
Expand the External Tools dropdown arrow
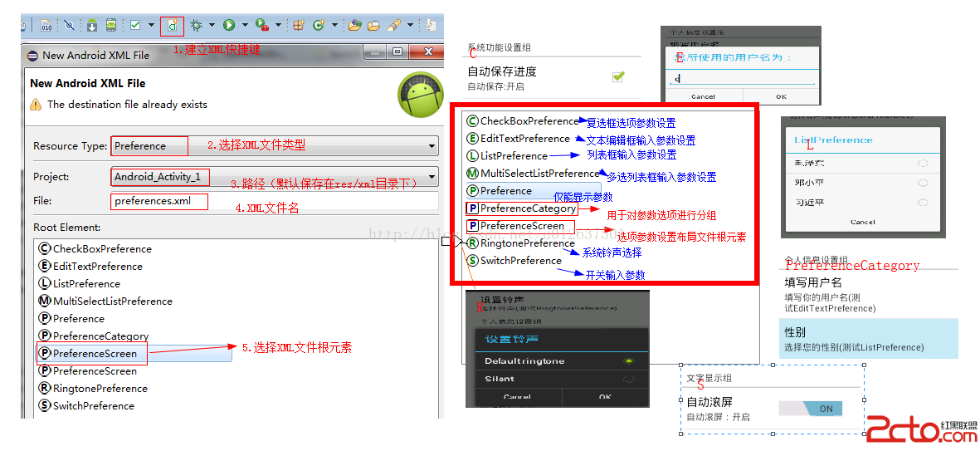(x=278, y=26)
